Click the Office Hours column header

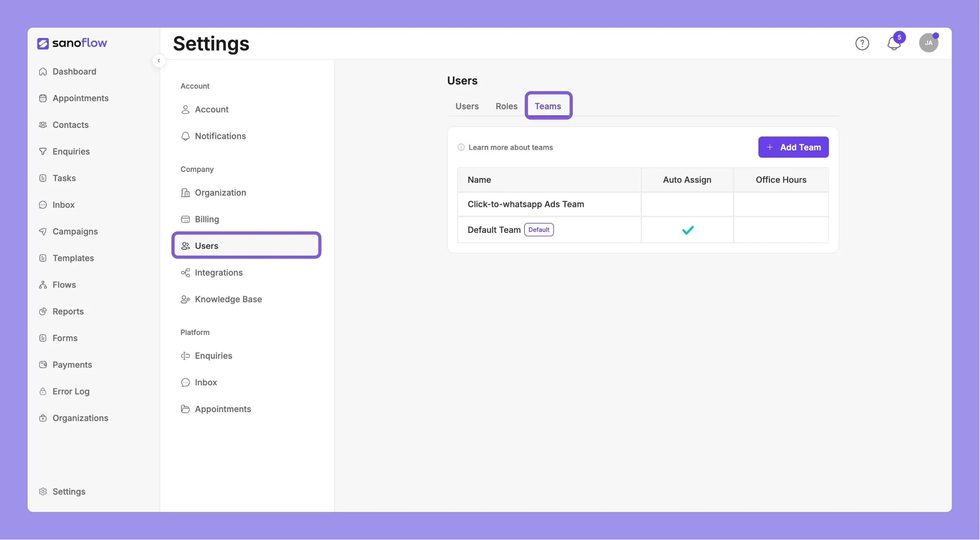coord(781,180)
